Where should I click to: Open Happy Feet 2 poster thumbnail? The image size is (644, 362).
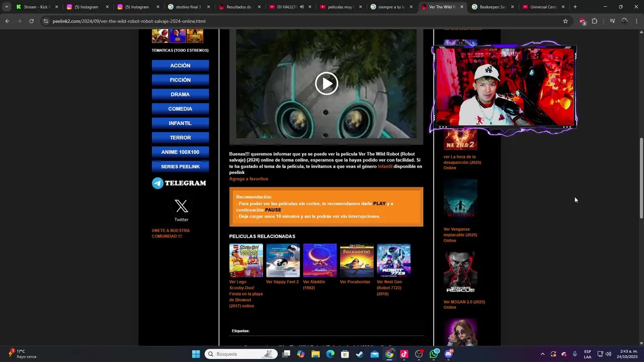[x=283, y=260]
